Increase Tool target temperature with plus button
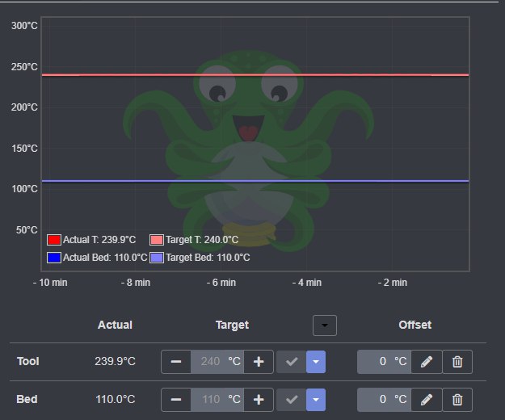The image size is (505, 420). (x=259, y=362)
